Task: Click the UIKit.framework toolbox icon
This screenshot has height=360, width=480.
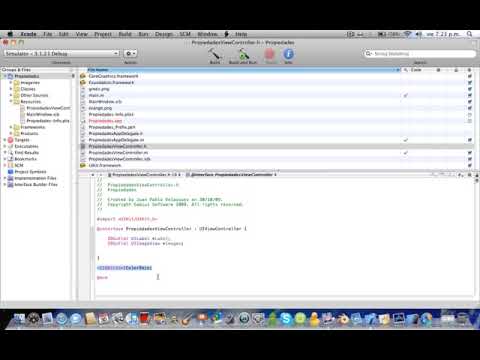Action: [83, 165]
